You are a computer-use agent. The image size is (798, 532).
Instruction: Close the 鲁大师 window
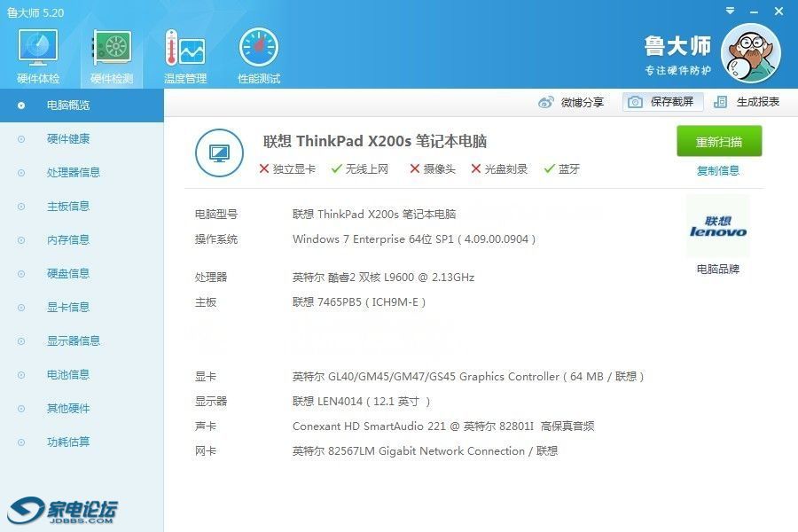click(778, 11)
